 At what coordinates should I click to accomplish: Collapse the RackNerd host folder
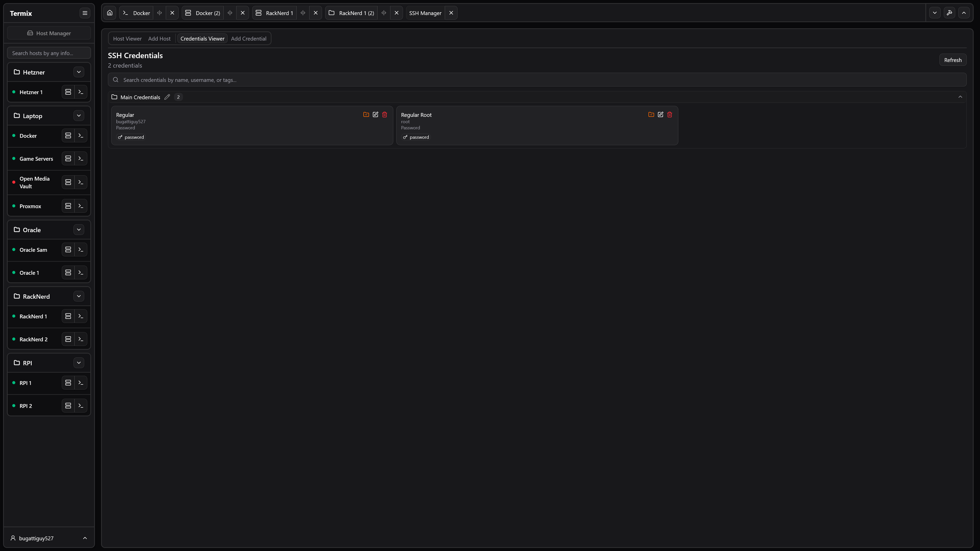tap(79, 296)
